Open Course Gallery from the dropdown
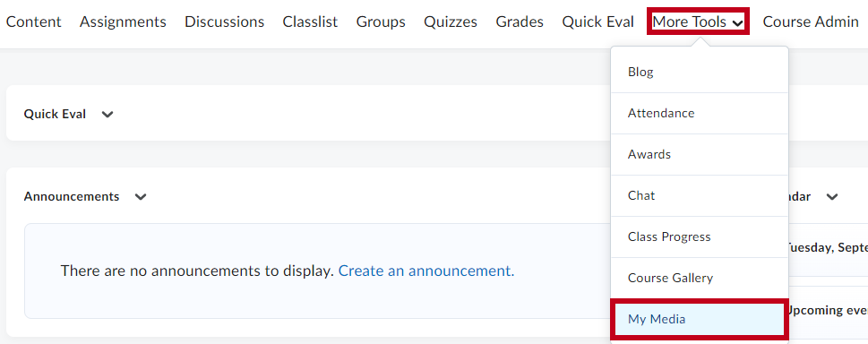 700,278
